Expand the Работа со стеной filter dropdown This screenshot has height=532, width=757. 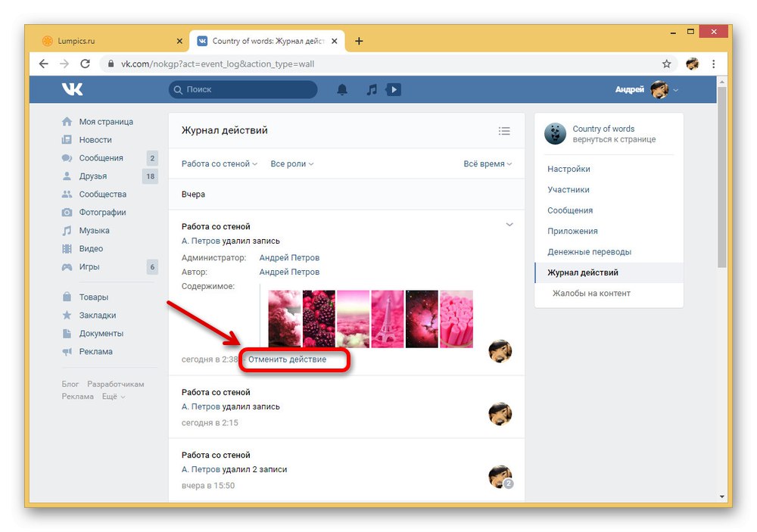tap(220, 163)
